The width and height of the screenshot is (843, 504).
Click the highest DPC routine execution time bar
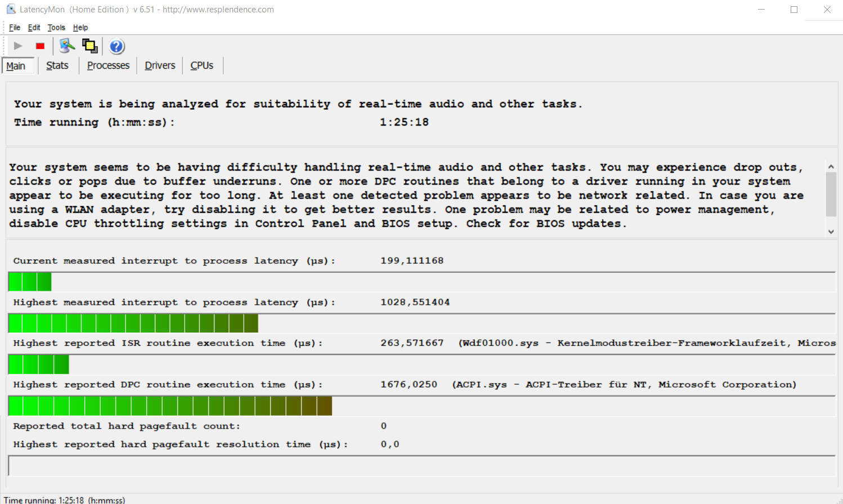coord(170,406)
